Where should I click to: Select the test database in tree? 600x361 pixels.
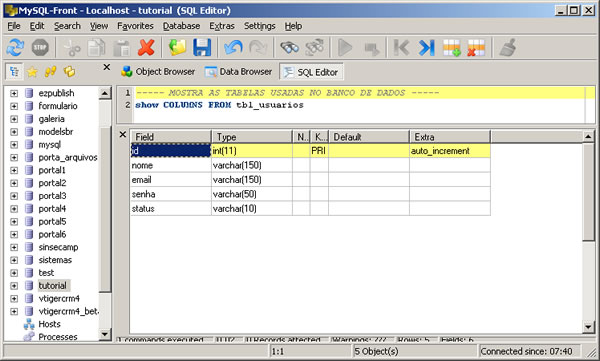(x=46, y=273)
